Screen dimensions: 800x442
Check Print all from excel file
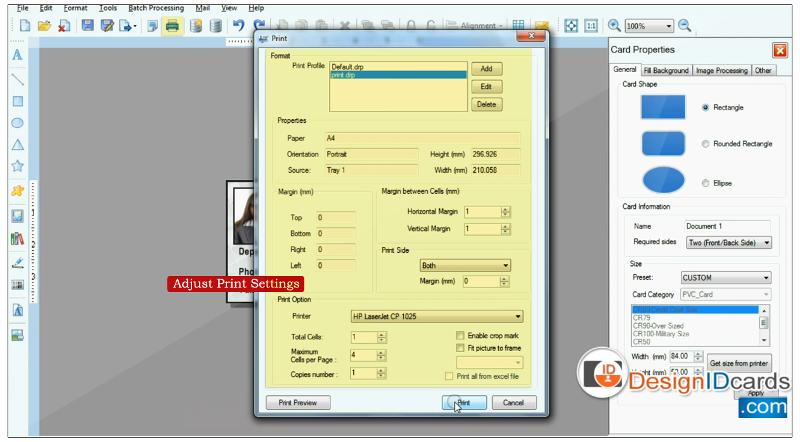coord(449,376)
